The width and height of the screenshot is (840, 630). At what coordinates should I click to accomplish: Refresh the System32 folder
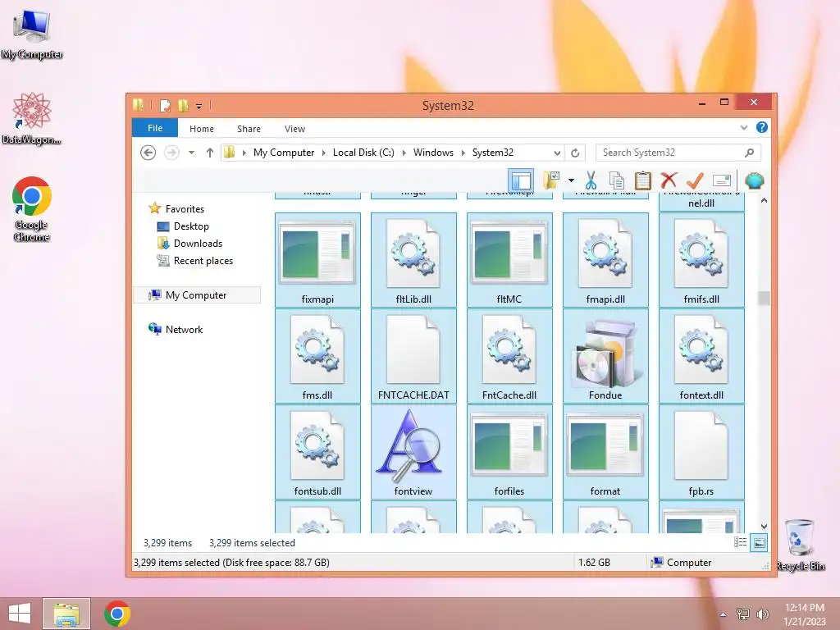point(575,153)
